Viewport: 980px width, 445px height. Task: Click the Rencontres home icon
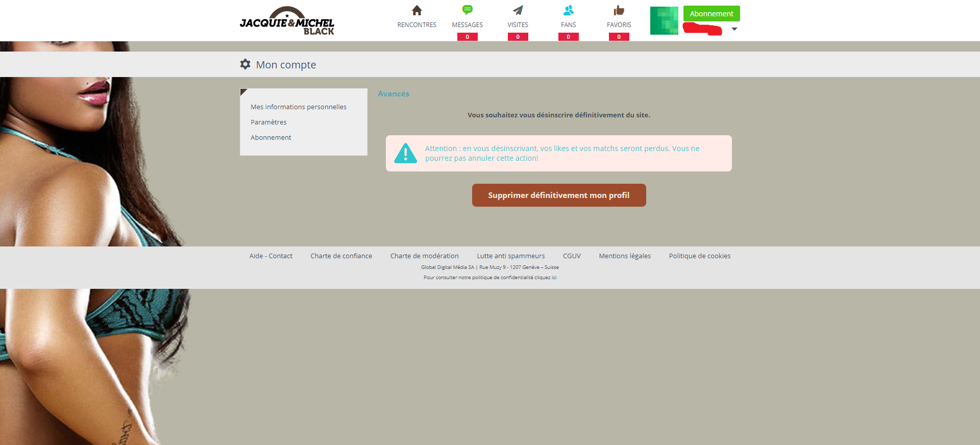click(416, 11)
